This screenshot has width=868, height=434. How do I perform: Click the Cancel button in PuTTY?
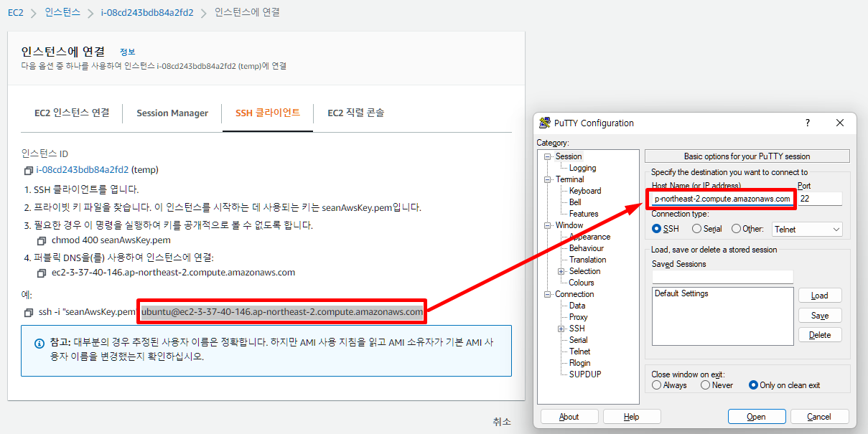819,417
